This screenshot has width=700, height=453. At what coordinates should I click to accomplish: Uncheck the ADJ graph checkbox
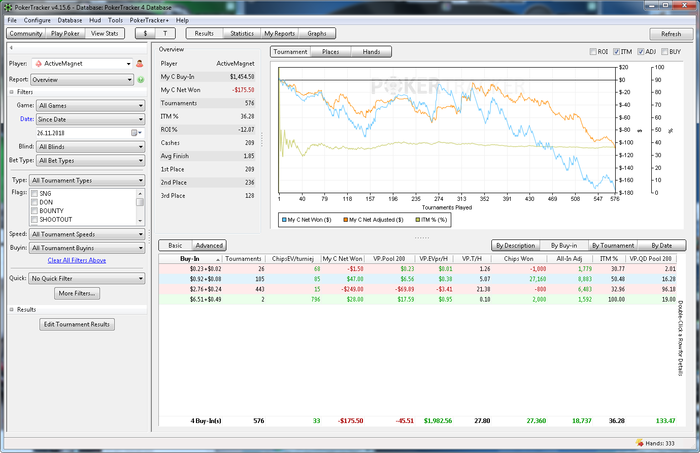pyautogui.click(x=641, y=52)
